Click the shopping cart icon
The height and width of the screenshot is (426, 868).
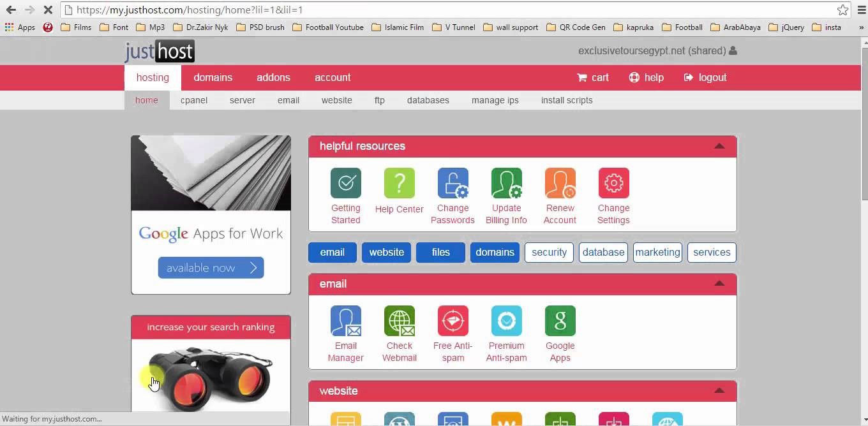coord(582,77)
